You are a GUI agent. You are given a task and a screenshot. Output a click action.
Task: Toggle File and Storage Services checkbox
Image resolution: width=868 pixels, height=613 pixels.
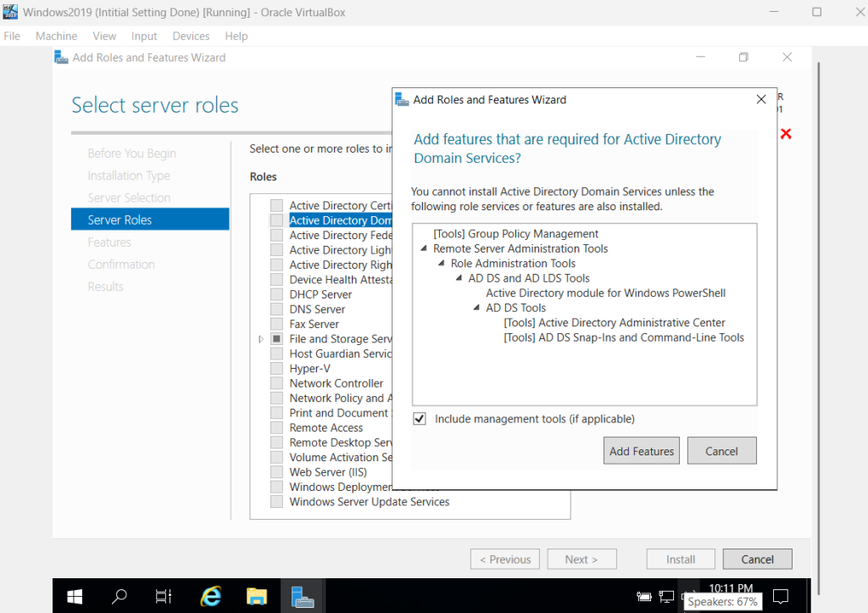click(x=277, y=339)
